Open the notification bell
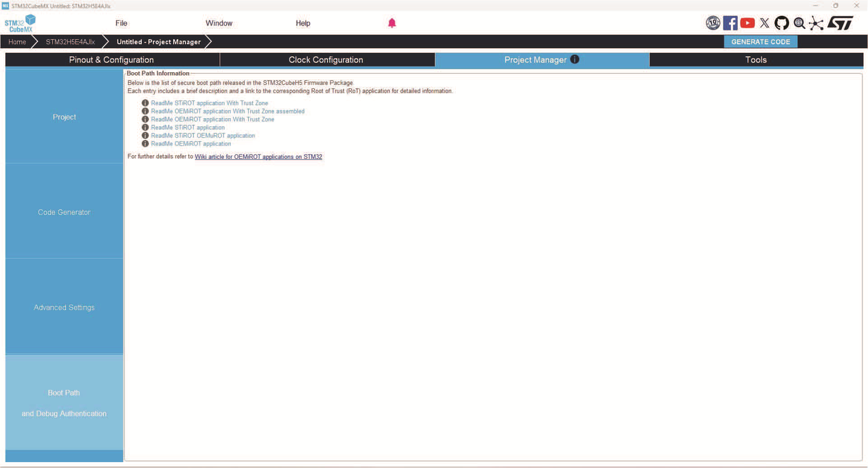Image resolution: width=868 pixels, height=468 pixels. coord(392,23)
